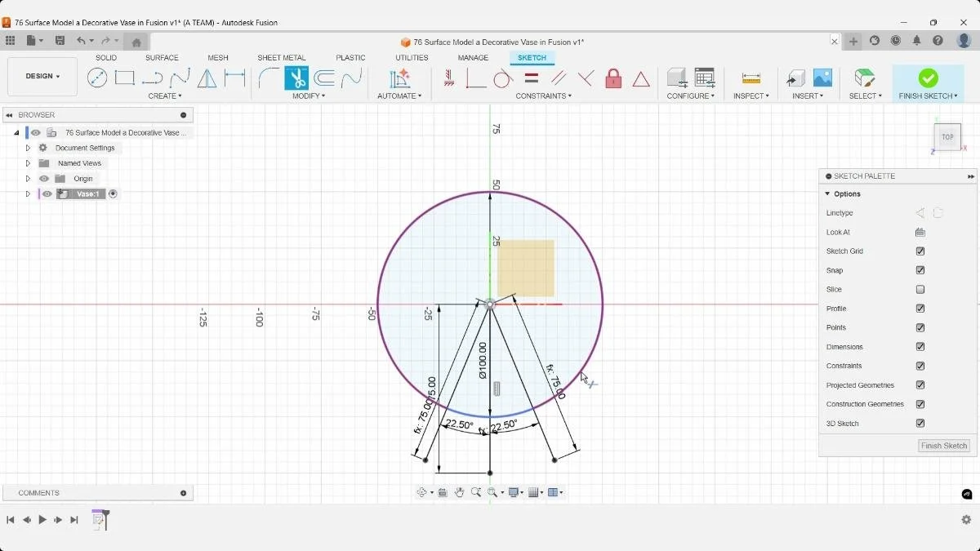Select the Line tool in Create
The width and height of the screenshot is (980, 551).
pos(97,78)
